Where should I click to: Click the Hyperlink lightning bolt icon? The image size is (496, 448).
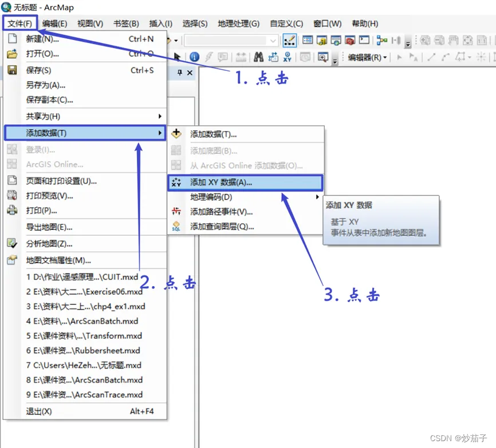pos(208,57)
